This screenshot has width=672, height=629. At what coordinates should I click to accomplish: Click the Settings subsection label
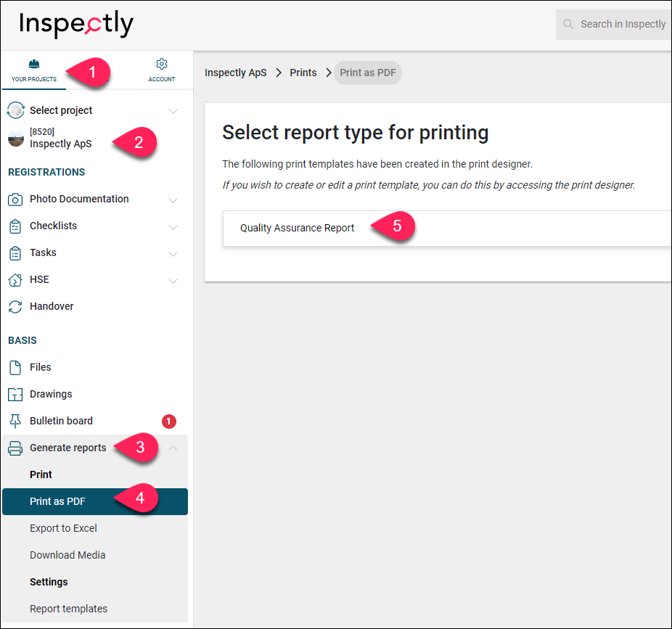(49, 583)
